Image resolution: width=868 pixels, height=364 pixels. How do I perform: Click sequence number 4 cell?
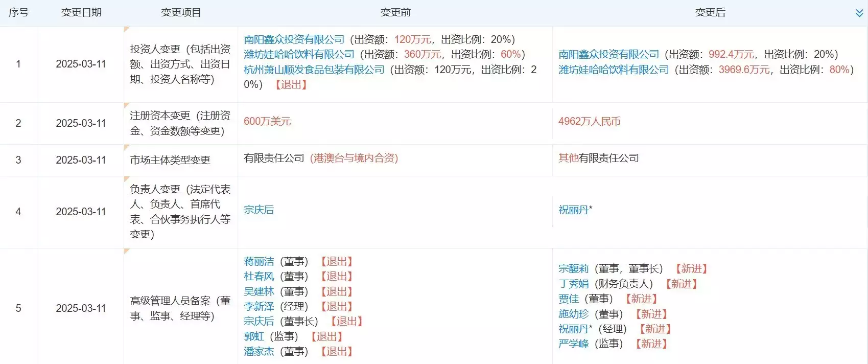(18, 212)
